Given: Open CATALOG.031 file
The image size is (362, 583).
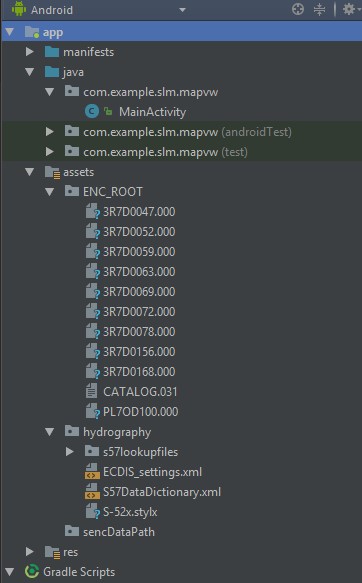Looking at the screenshot, I should coord(140,392).
